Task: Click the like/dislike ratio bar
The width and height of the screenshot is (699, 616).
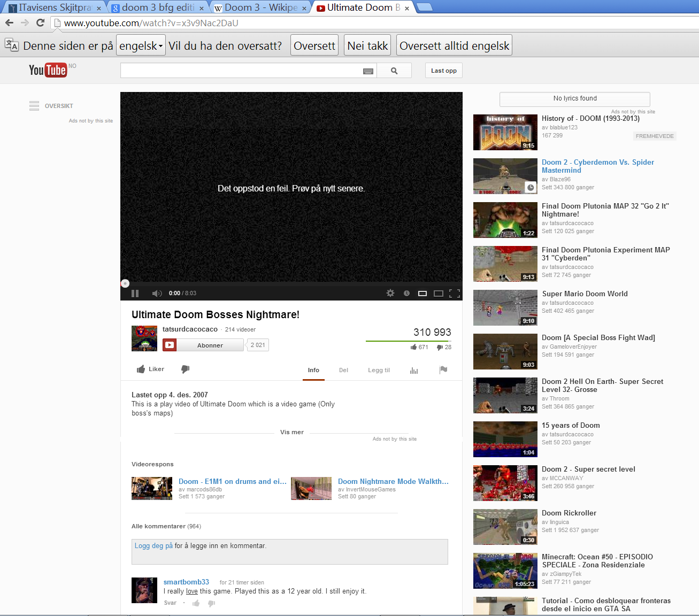Action: point(409,341)
